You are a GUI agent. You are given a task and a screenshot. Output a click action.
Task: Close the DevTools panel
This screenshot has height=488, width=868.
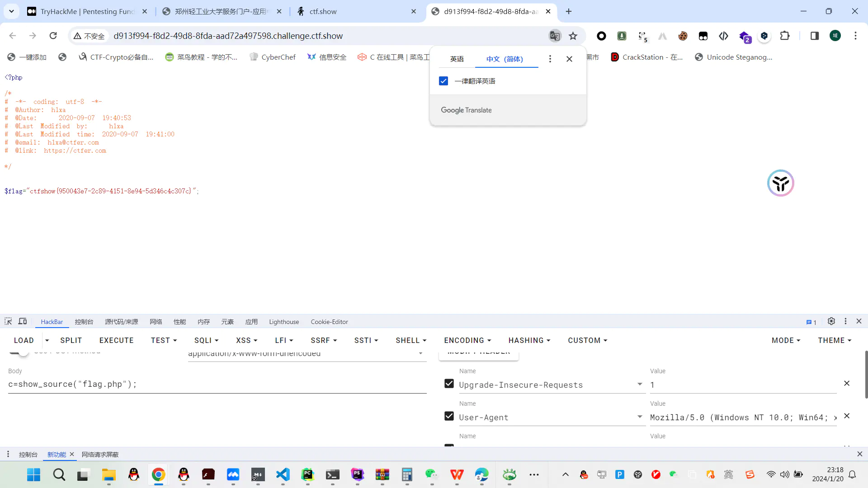coord(859,321)
